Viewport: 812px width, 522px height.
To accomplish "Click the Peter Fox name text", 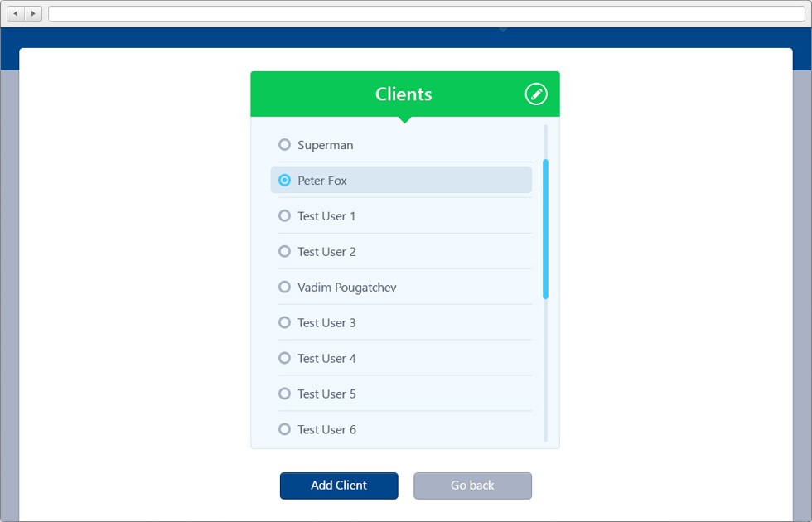I will point(322,181).
